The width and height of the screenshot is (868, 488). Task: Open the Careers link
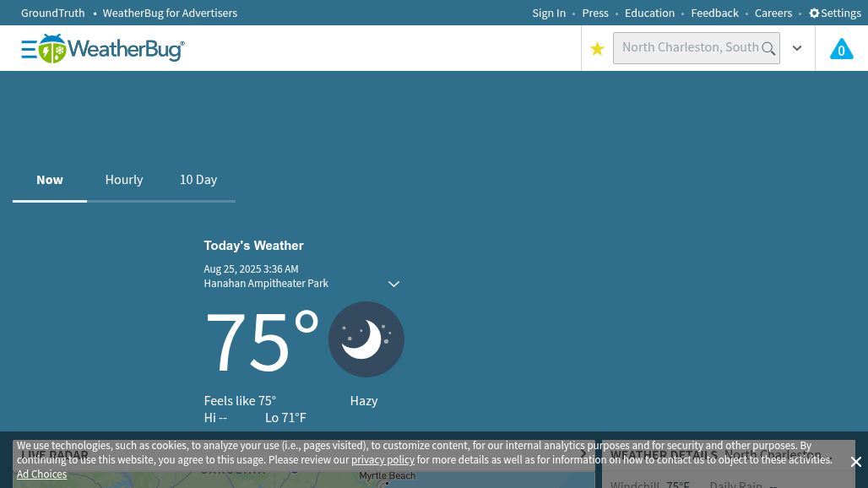(773, 13)
